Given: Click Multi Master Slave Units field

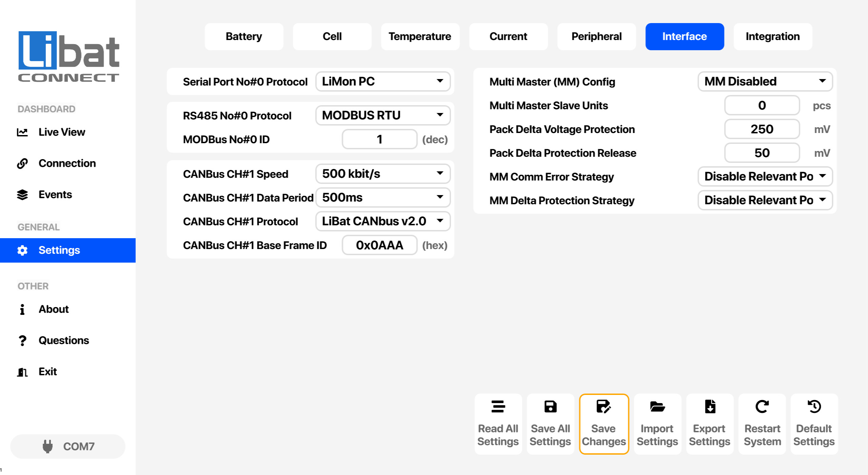Looking at the screenshot, I should tap(762, 105).
